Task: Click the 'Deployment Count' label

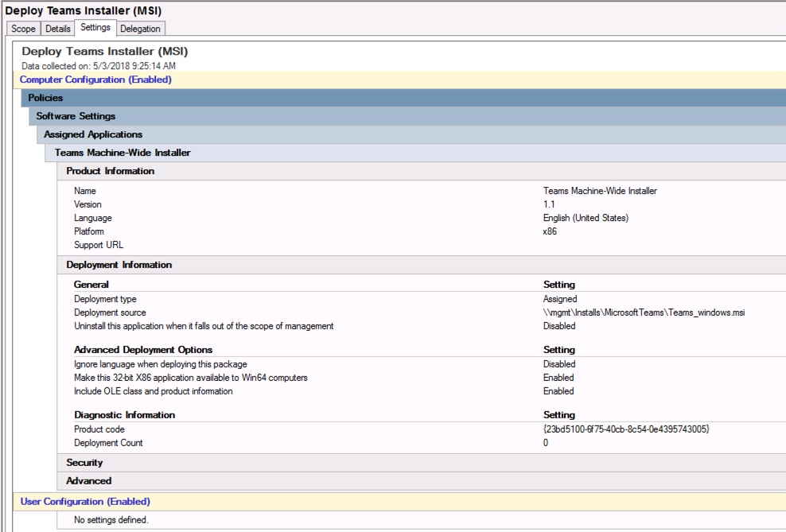Action: tap(108, 443)
